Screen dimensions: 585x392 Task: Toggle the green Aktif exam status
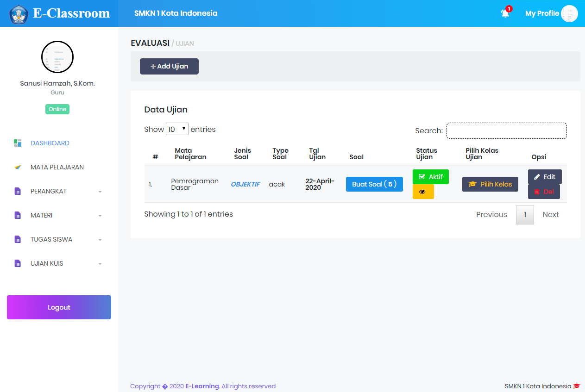[430, 177]
